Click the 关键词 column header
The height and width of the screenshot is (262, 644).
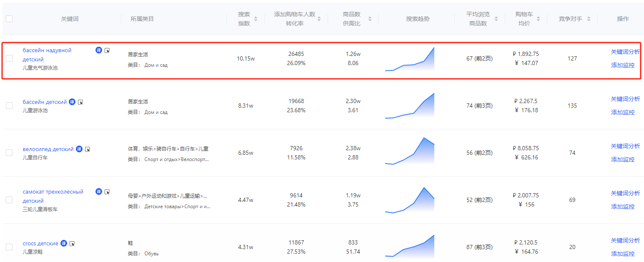(70, 19)
